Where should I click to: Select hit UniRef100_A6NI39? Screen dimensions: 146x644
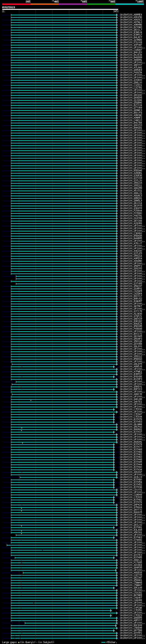(131, 394)
